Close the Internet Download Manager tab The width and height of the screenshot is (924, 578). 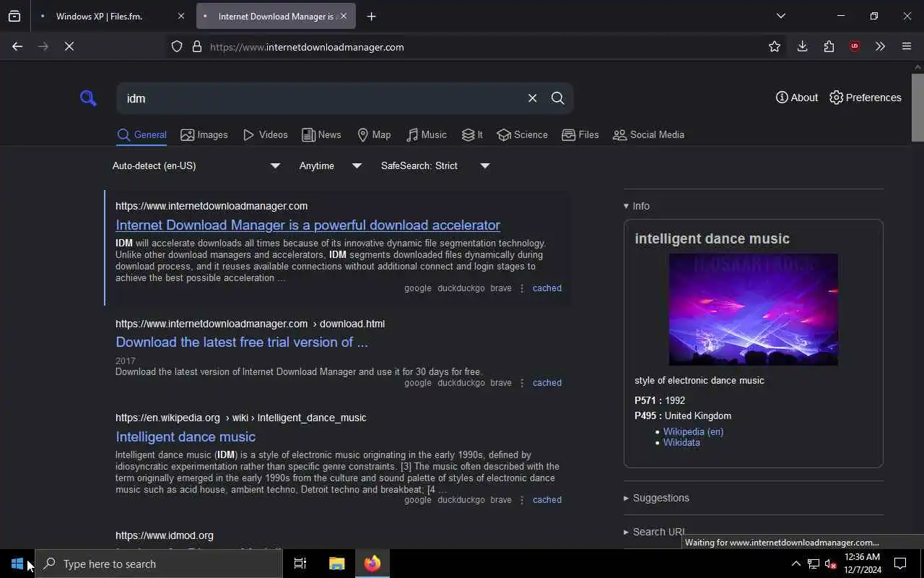click(344, 16)
